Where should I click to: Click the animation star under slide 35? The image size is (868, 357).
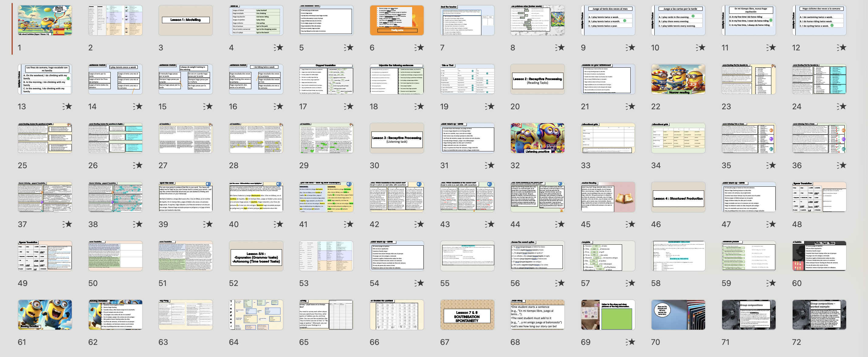(x=771, y=165)
